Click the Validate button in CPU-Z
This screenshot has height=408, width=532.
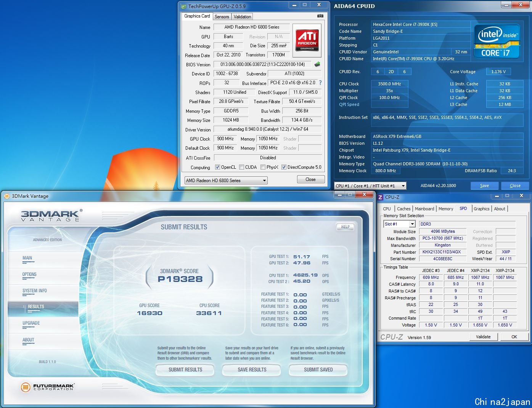pos(483,337)
